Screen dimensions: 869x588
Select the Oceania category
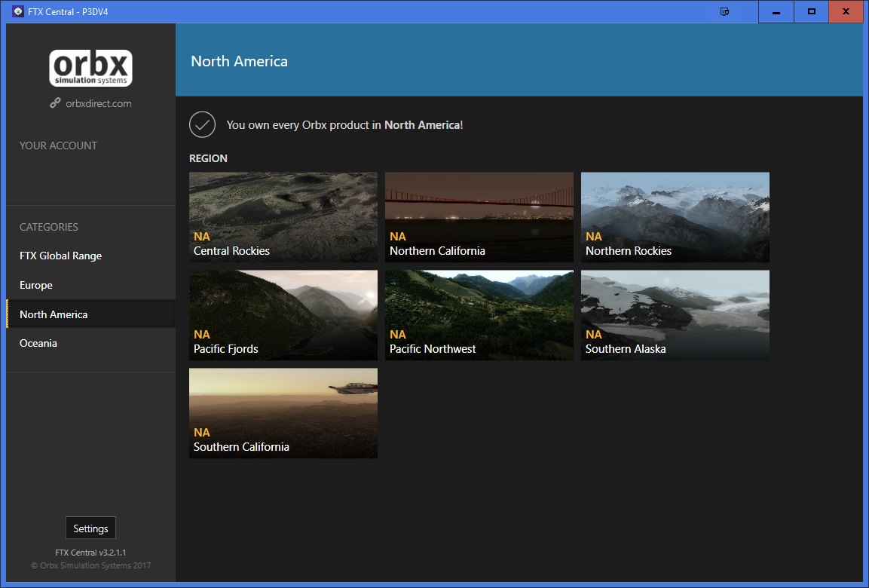(91, 343)
